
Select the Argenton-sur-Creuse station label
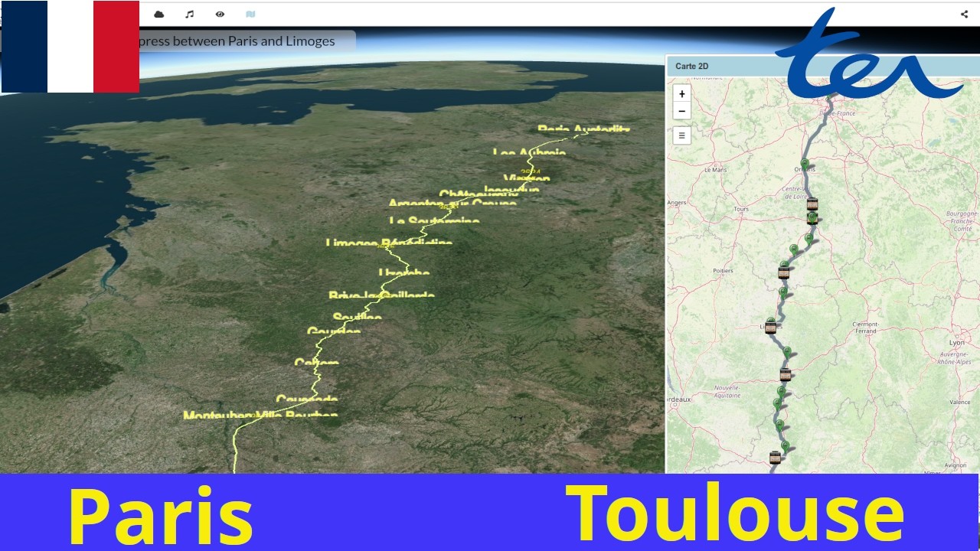click(x=452, y=204)
